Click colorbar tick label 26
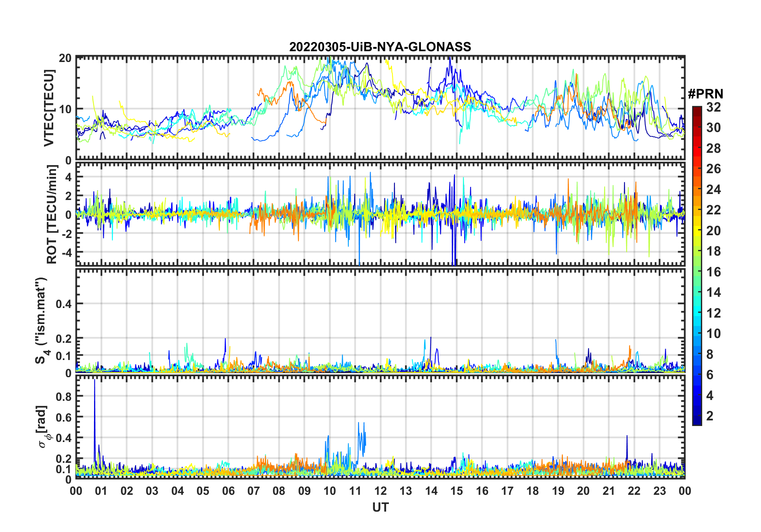This screenshot has height=532, width=761. pyautogui.click(x=713, y=169)
